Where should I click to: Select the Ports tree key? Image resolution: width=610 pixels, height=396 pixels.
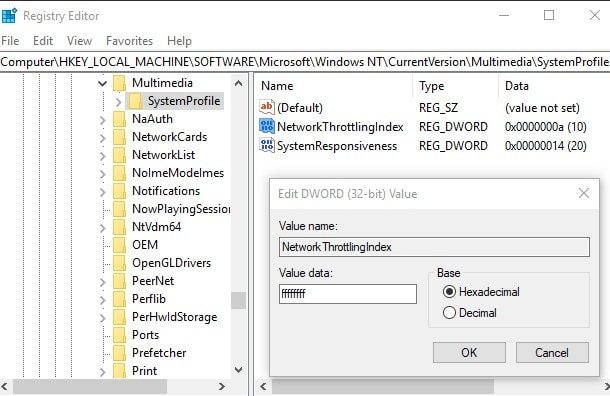point(145,335)
